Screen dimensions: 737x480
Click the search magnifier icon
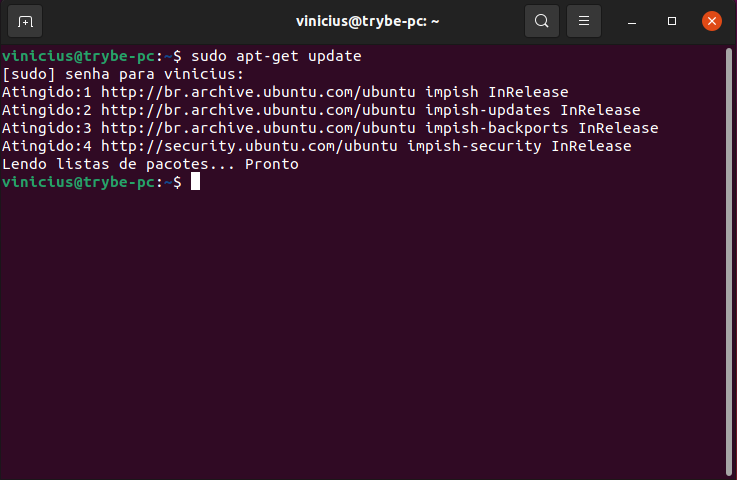point(541,21)
